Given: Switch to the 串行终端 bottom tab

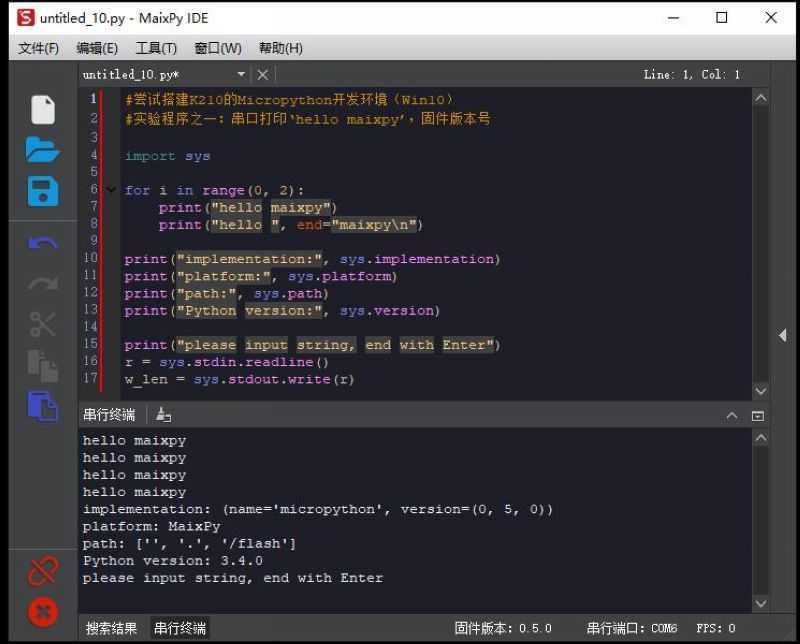Looking at the screenshot, I should [x=180, y=628].
